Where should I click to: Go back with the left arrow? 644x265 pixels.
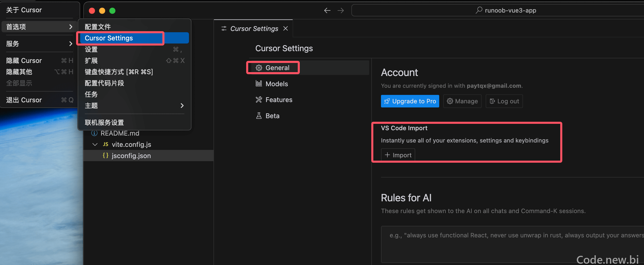[327, 10]
